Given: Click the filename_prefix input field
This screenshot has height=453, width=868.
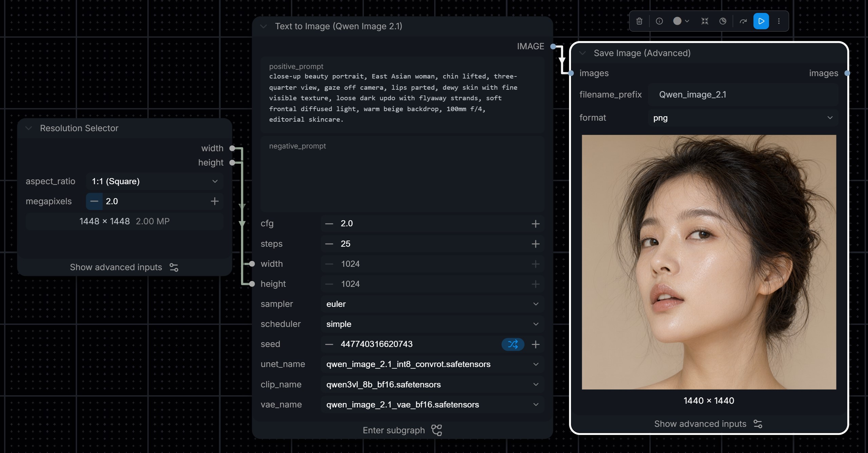Looking at the screenshot, I should pos(743,94).
